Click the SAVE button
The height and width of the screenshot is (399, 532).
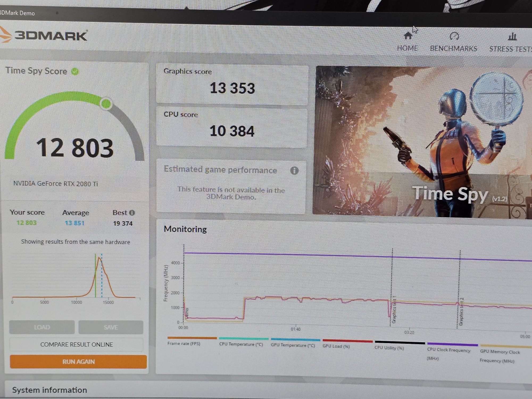point(111,327)
